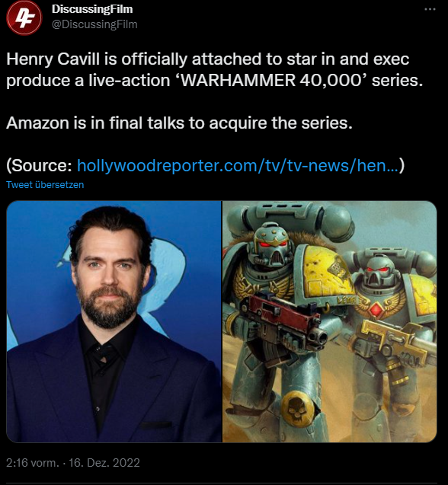Open the hollywoodreporter.com source link

click(x=238, y=165)
